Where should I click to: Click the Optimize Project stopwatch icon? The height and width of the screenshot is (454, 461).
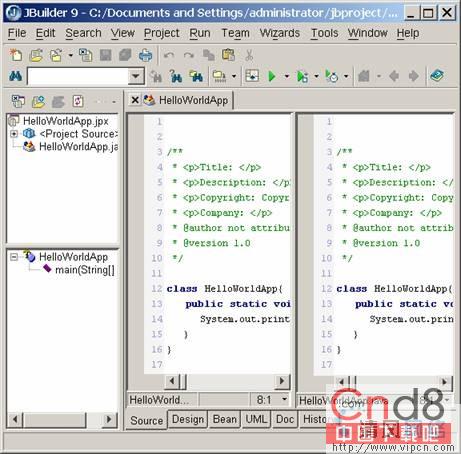(332, 76)
